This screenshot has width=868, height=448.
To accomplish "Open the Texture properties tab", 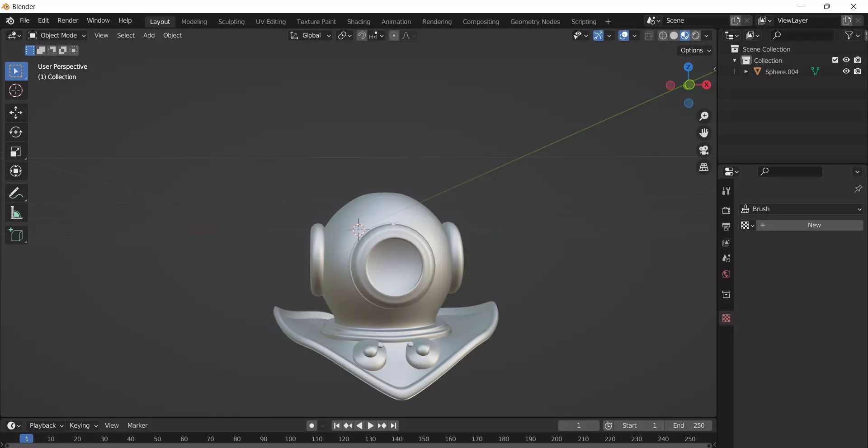I will click(726, 318).
